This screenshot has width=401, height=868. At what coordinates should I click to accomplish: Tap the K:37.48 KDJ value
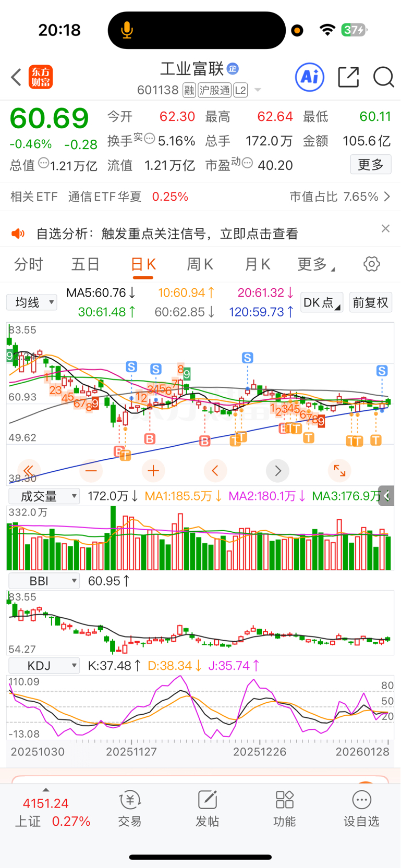[114, 666]
